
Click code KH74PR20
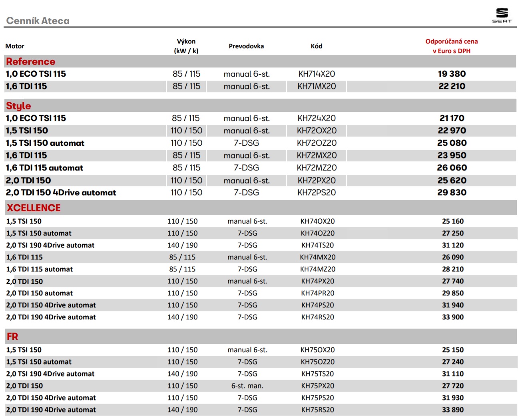click(318, 293)
